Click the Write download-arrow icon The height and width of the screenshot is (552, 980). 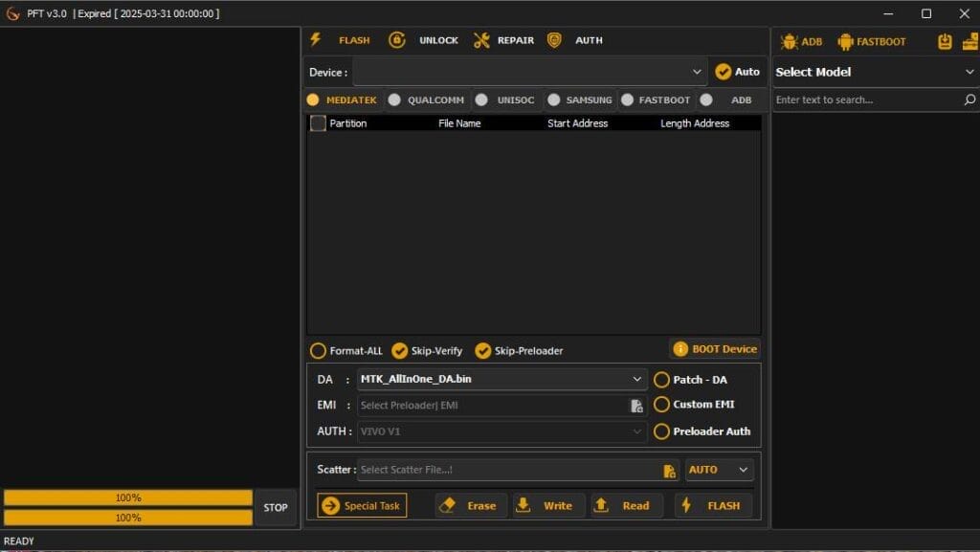525,505
